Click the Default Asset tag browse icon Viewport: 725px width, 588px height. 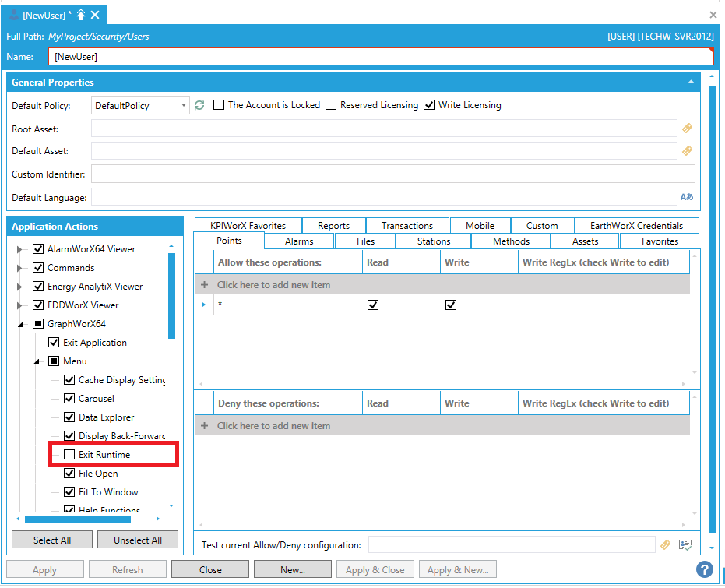pyautogui.click(x=687, y=151)
